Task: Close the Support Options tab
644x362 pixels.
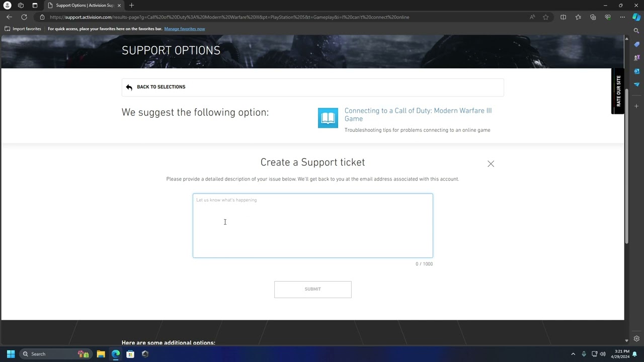Action: [119, 6]
